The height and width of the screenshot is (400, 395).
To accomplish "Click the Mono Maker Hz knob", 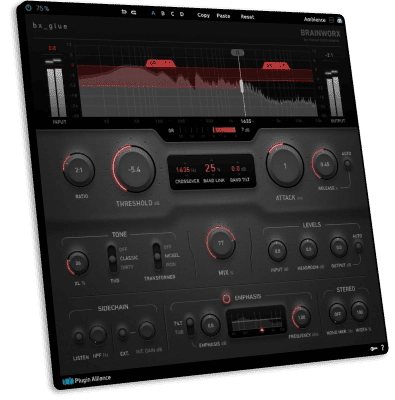I will [337, 313].
